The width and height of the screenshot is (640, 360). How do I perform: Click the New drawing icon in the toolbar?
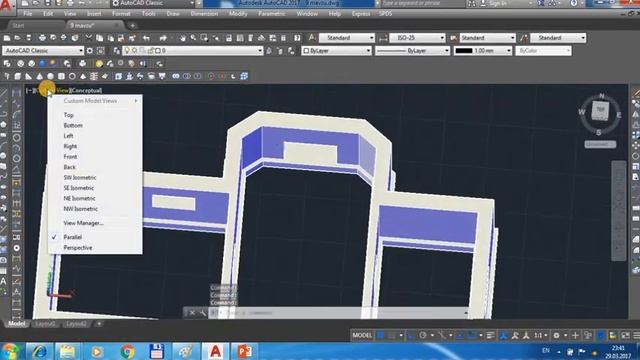coord(7,38)
